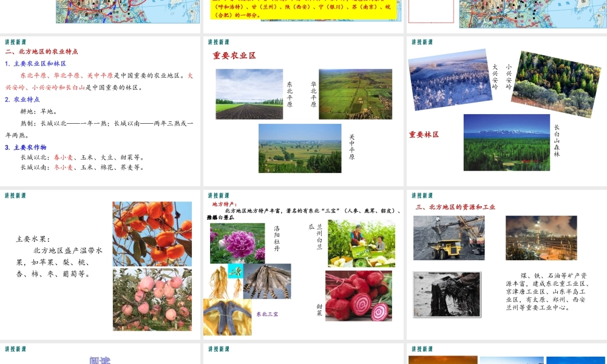Click the 重要农业区 slide title

click(234, 56)
